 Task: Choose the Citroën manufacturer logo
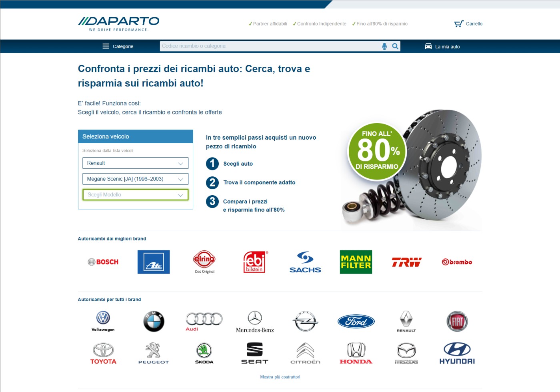[x=305, y=353]
